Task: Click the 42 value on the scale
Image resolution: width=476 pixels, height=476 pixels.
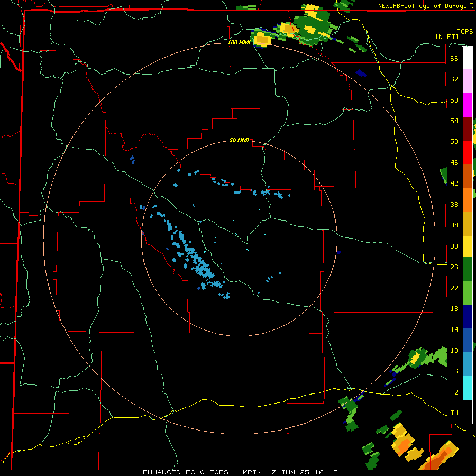Action: pyautogui.click(x=454, y=184)
